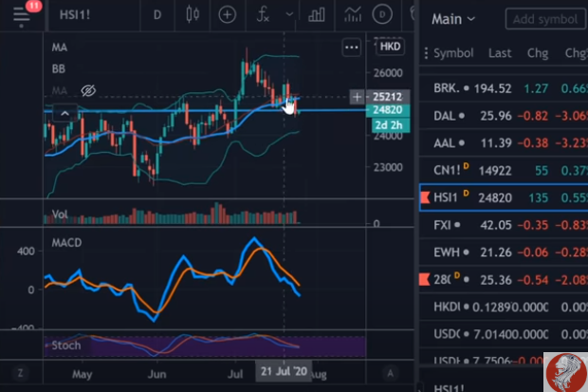Click the plus button beside 25212 price

(x=357, y=97)
